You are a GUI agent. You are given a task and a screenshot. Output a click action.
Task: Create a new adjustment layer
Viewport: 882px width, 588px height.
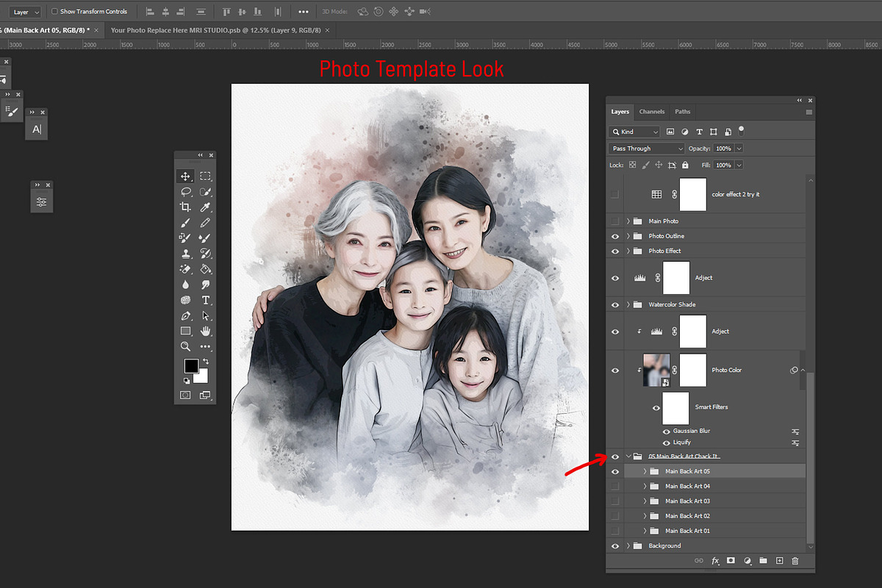coord(747,561)
